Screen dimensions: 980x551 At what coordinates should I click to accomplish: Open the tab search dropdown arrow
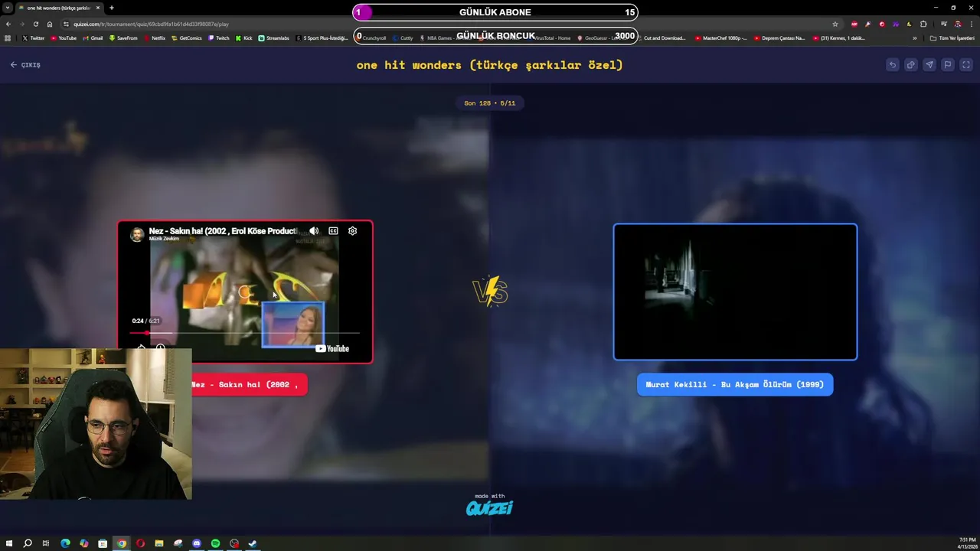pos(7,8)
